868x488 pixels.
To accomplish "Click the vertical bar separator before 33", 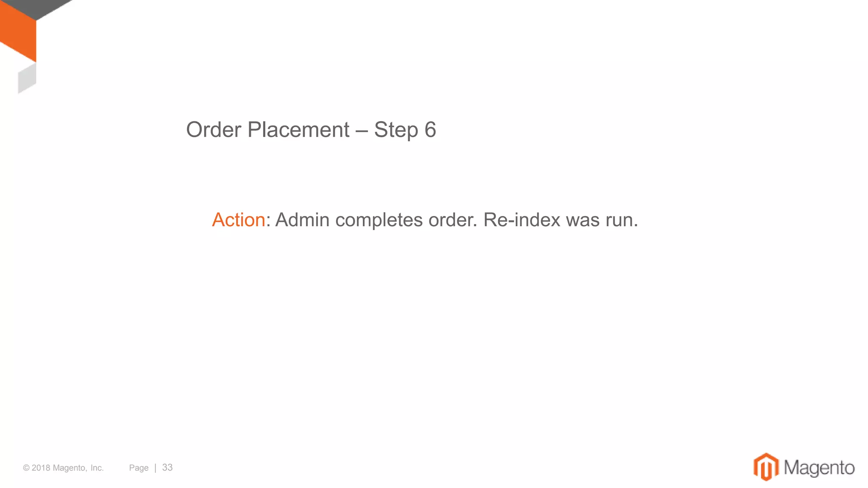I will point(156,468).
